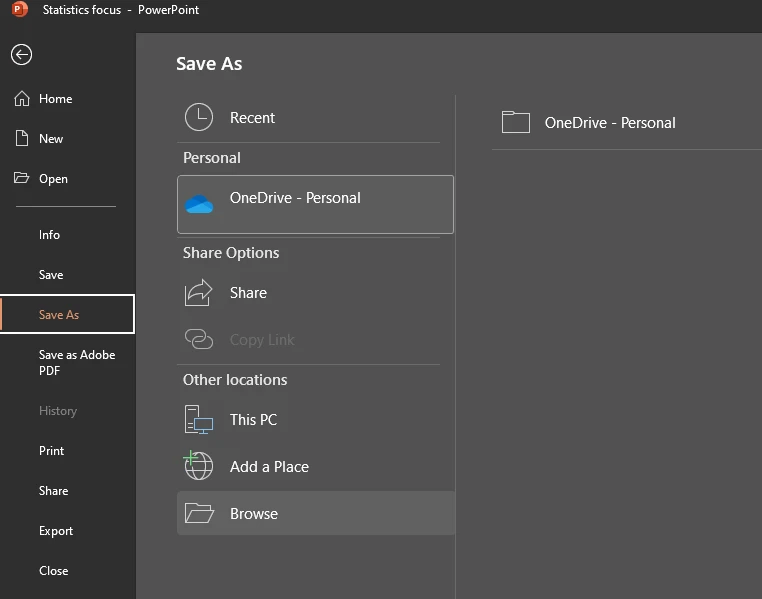Viewport: 762px width, 599px height.
Task: Click the OneDrive blue cloud icon
Action: pos(199,204)
